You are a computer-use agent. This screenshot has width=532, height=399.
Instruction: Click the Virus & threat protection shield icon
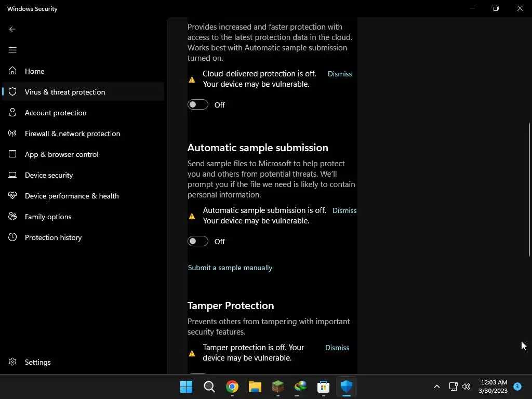click(x=12, y=91)
